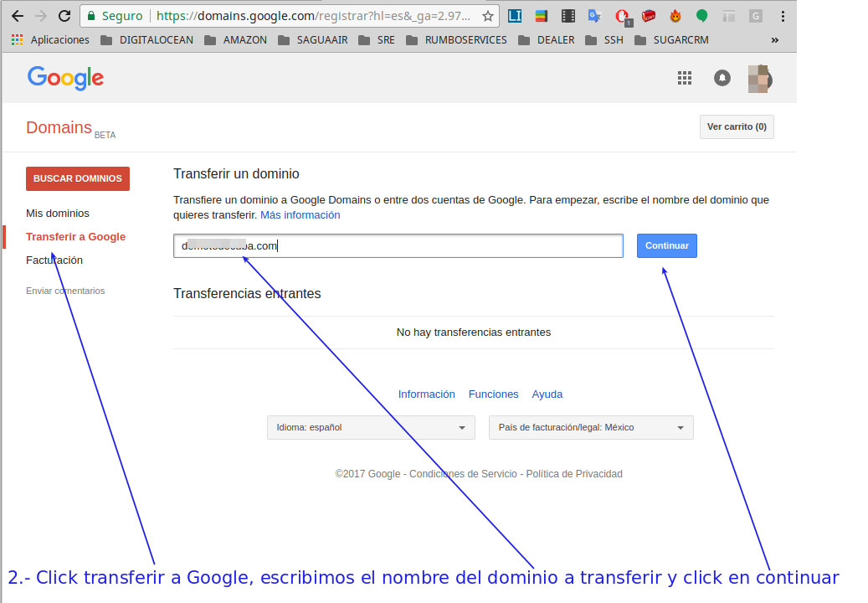Open the Funciones footer link
The width and height of the screenshot is (868, 603).
[493, 394]
